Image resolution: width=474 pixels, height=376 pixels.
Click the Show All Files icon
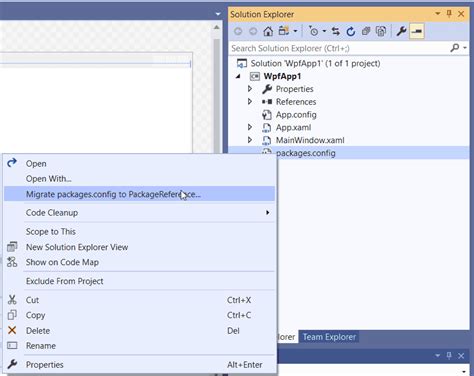pos(381,31)
